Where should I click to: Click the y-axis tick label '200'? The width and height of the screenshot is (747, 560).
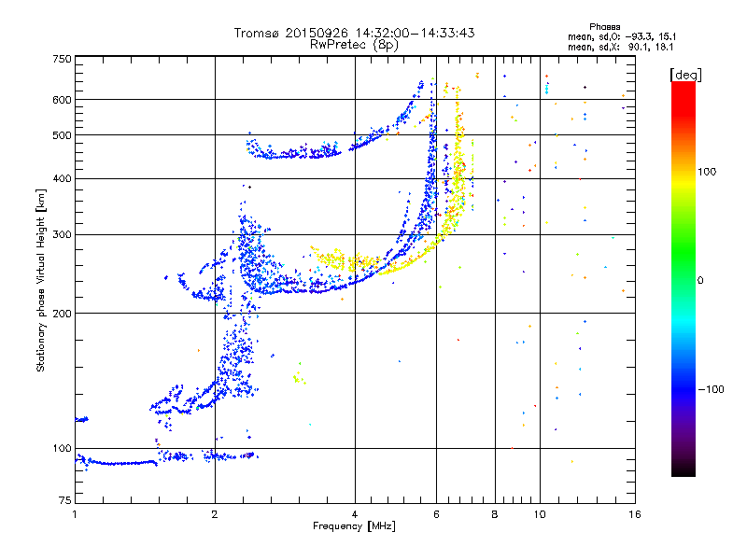(x=62, y=314)
